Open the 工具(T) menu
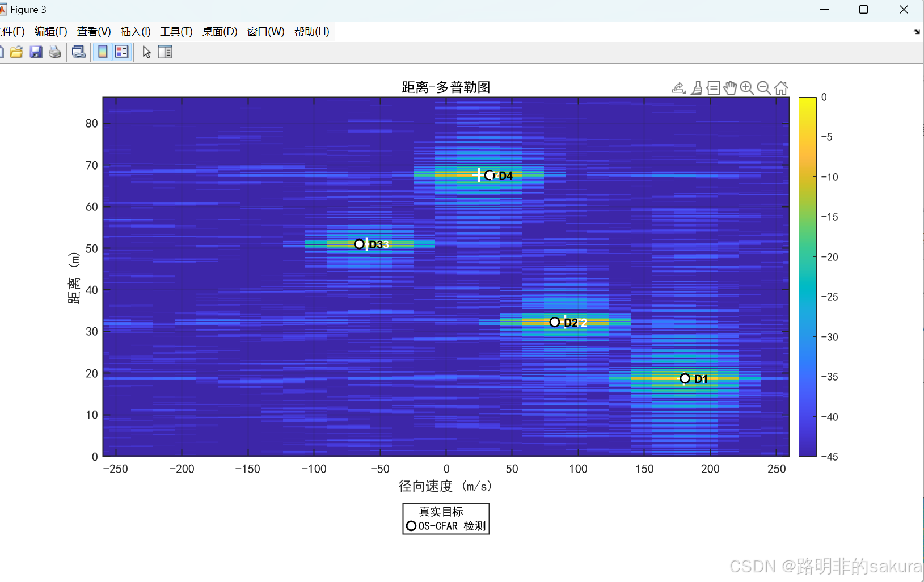Image resolution: width=924 pixels, height=582 pixels. point(176,32)
